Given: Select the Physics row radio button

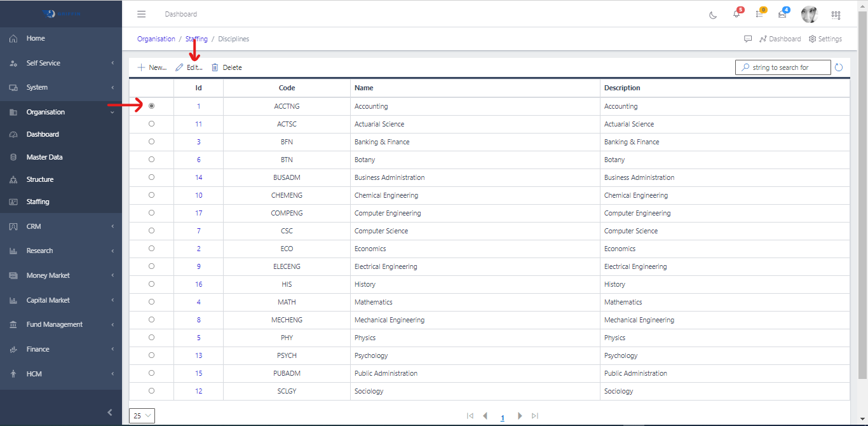Looking at the screenshot, I should [x=151, y=338].
